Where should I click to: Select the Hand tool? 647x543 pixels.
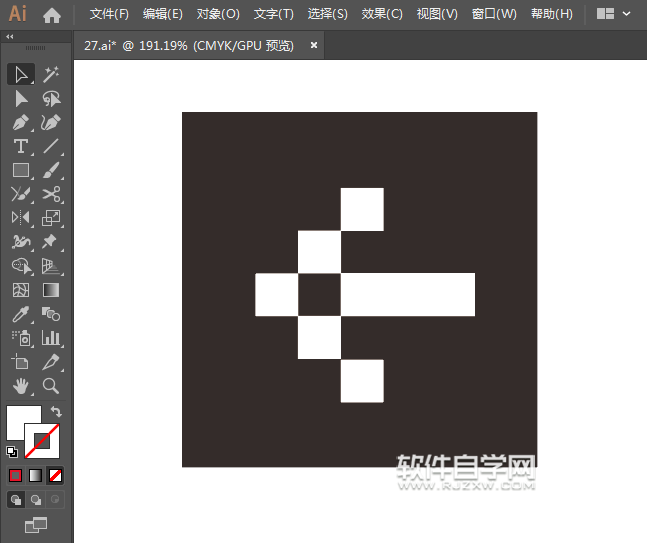pos(21,386)
